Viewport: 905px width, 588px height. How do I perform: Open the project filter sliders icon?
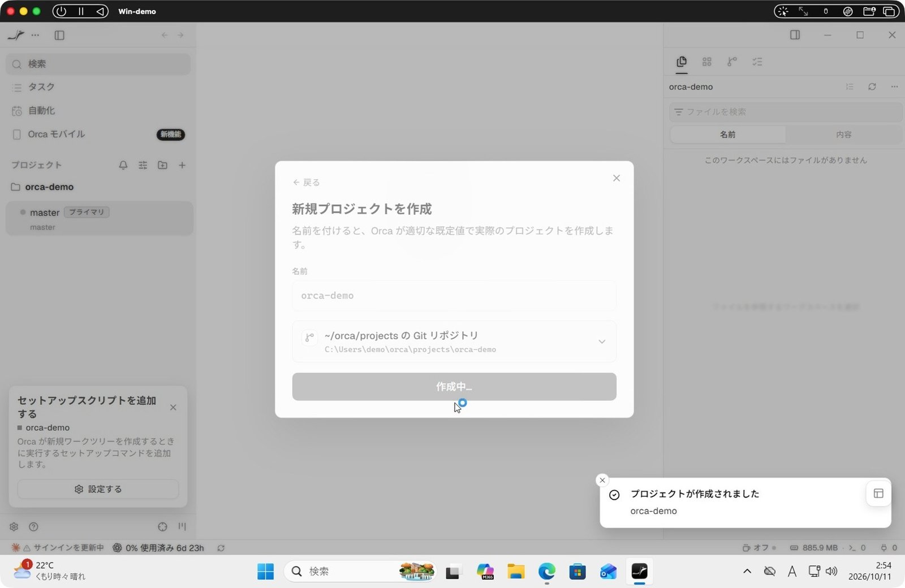143,165
